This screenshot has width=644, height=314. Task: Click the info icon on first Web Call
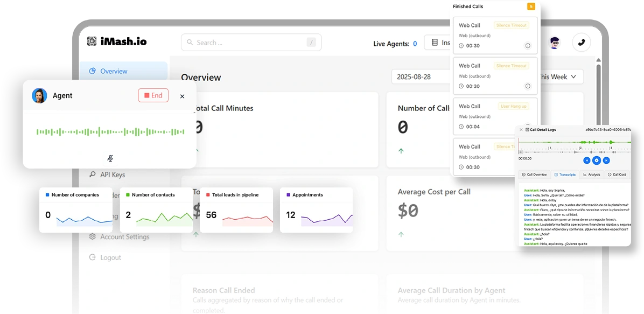click(528, 46)
